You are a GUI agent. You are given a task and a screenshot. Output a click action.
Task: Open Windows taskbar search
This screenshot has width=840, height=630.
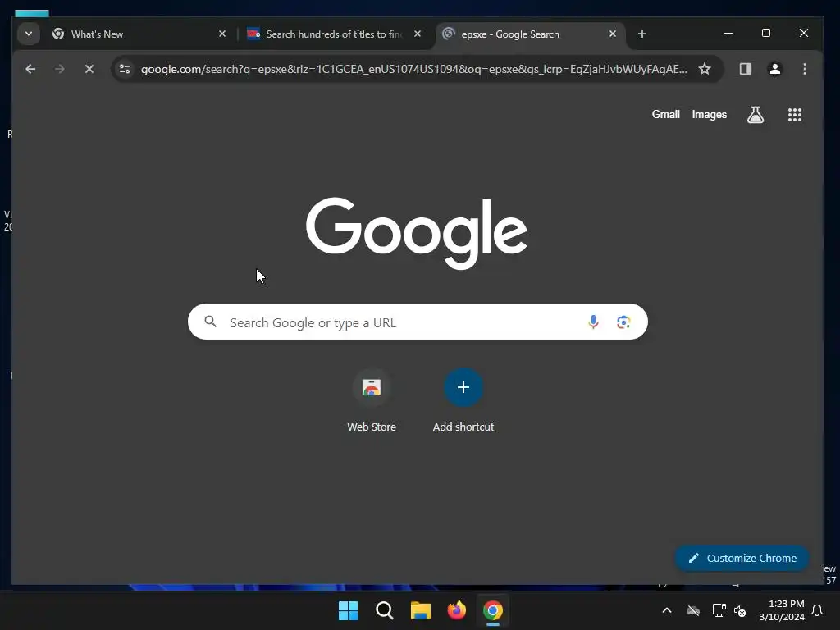point(384,610)
